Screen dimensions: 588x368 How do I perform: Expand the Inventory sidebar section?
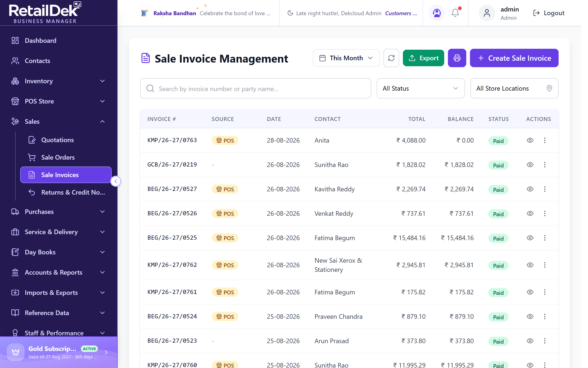[x=59, y=81]
